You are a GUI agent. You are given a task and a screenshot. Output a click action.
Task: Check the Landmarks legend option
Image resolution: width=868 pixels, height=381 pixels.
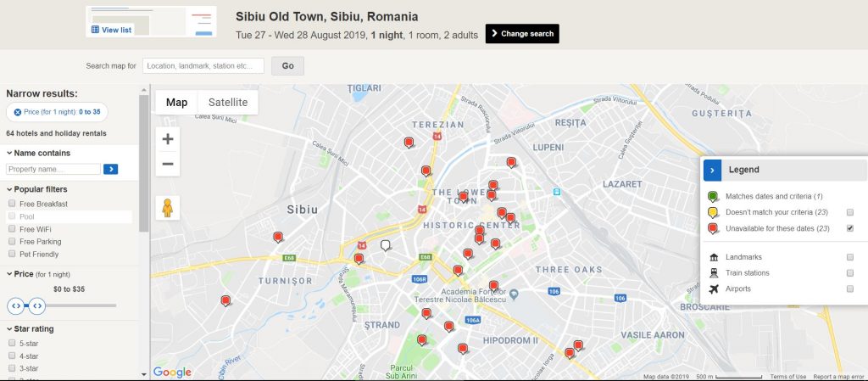click(849, 257)
